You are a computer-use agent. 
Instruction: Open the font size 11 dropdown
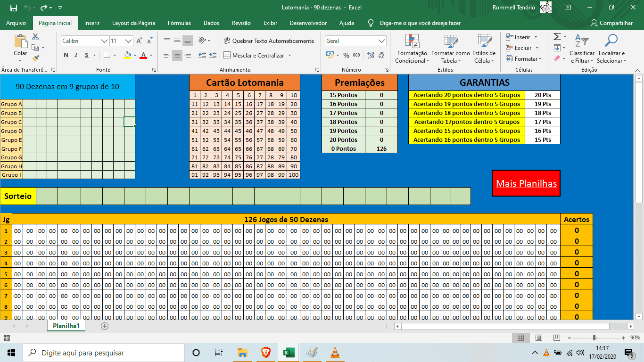pos(129,41)
